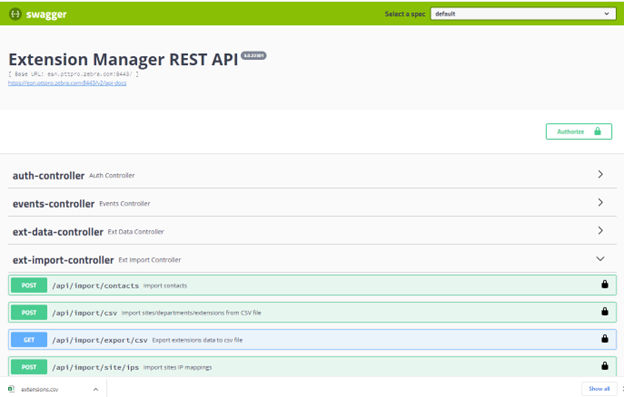Click the auth-controller heading

48,175
